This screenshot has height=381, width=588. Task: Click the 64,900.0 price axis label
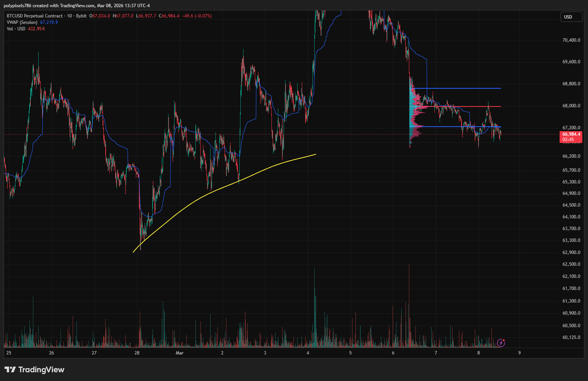pos(571,193)
